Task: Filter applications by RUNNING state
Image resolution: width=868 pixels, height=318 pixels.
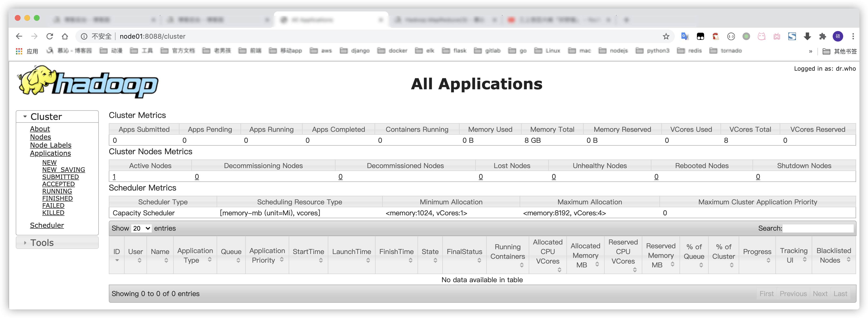Action: pyautogui.click(x=57, y=191)
